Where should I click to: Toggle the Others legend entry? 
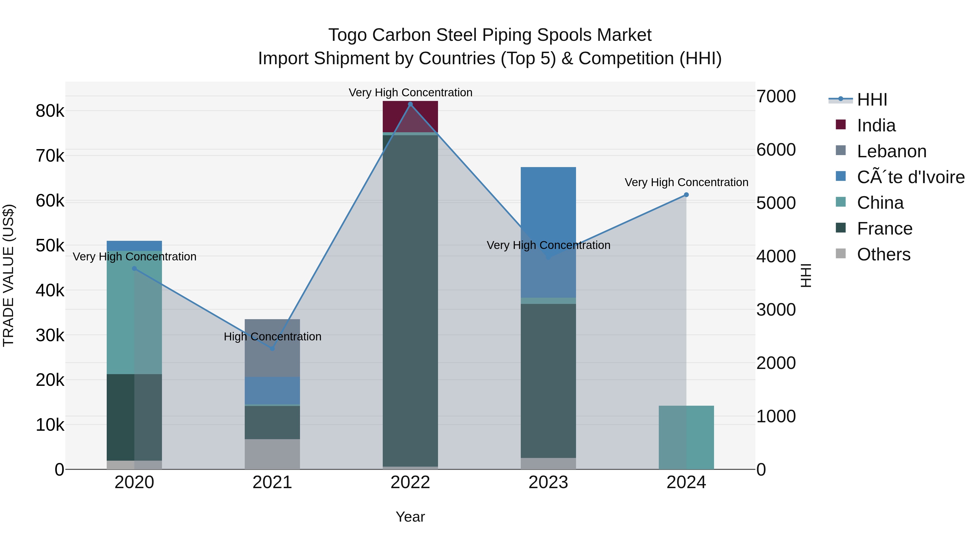pyautogui.click(x=873, y=254)
